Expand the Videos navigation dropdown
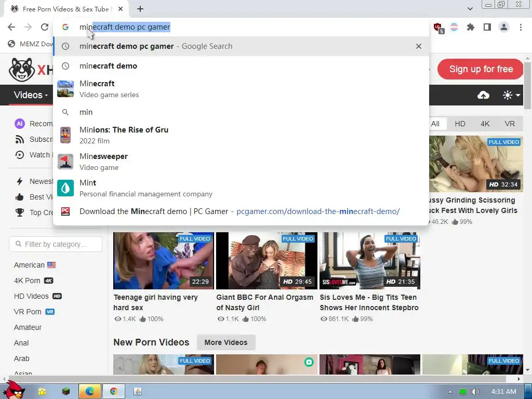 [31, 95]
